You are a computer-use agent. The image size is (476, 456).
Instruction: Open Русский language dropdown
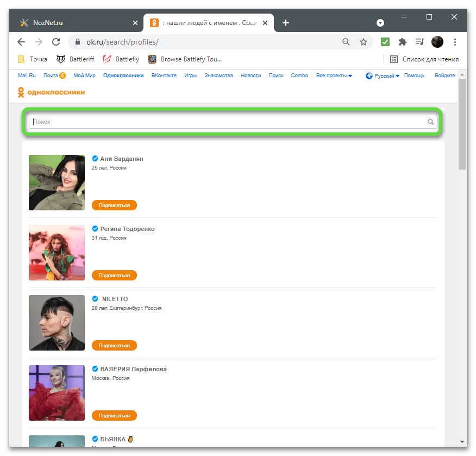[383, 76]
